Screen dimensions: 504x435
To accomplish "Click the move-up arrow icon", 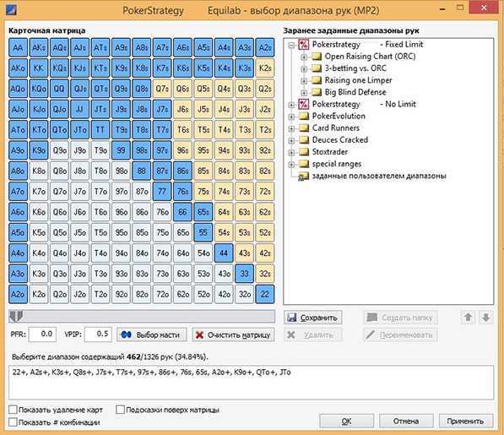I will click(468, 318).
